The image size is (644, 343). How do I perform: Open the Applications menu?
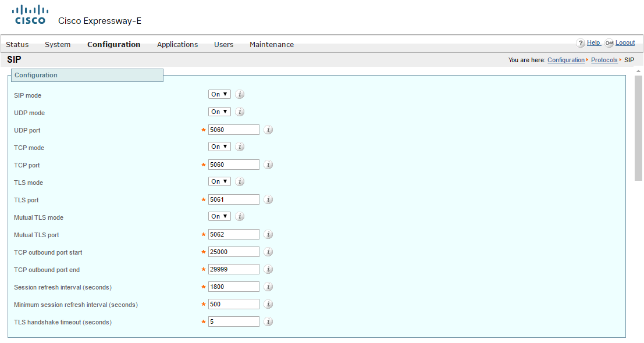click(177, 44)
